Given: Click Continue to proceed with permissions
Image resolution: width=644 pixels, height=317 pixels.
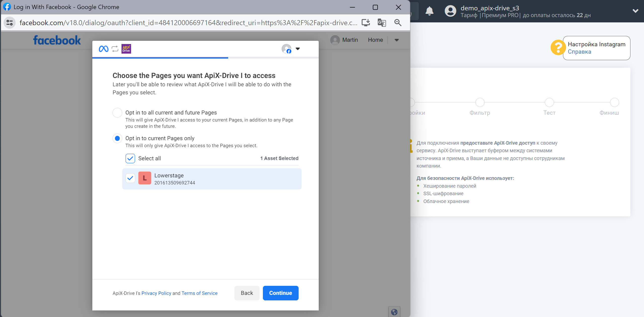Looking at the screenshot, I should pyautogui.click(x=281, y=293).
